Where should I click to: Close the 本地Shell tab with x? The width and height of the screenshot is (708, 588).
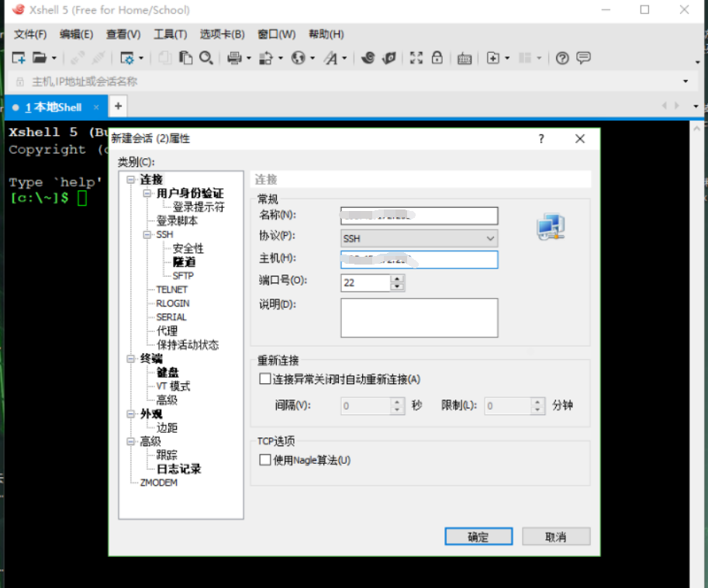[96, 107]
